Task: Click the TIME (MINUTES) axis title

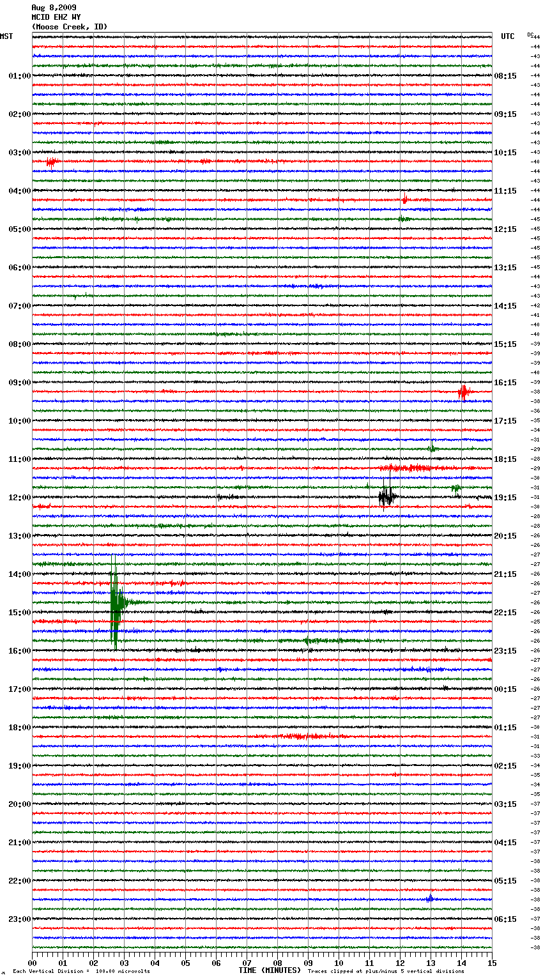Action: click(x=270, y=970)
